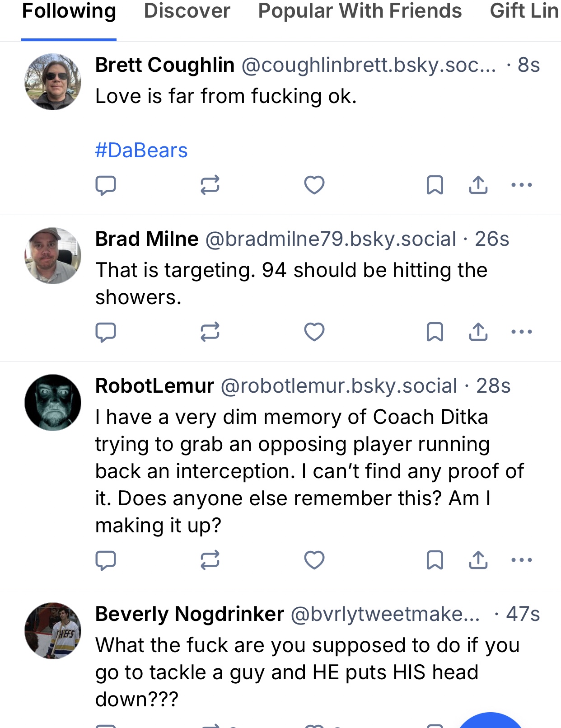Switch to the Discover tab
The height and width of the screenshot is (728, 561).
(187, 11)
